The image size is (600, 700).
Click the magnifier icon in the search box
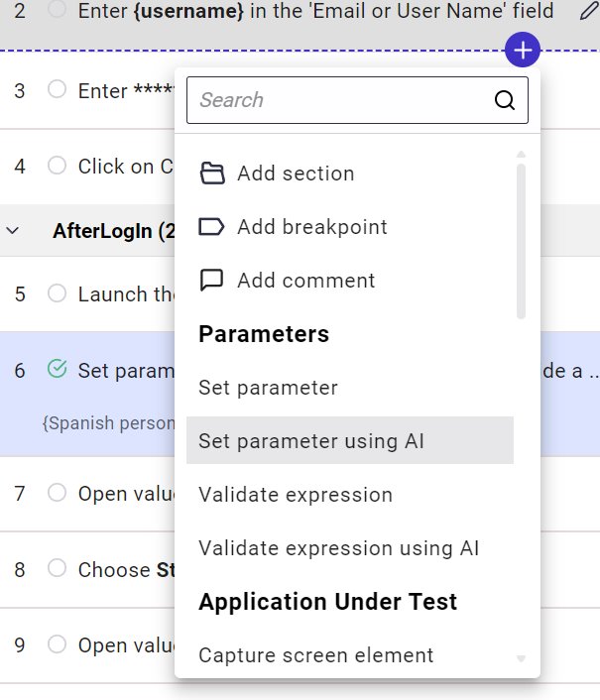[x=505, y=100]
